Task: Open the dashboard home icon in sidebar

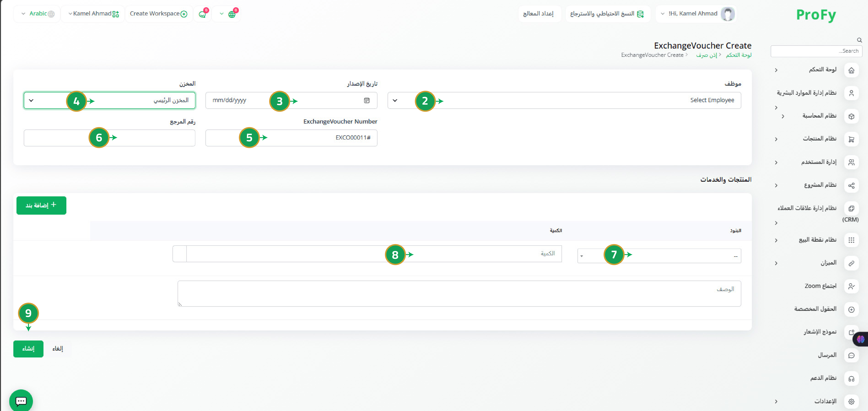Action: click(x=851, y=70)
